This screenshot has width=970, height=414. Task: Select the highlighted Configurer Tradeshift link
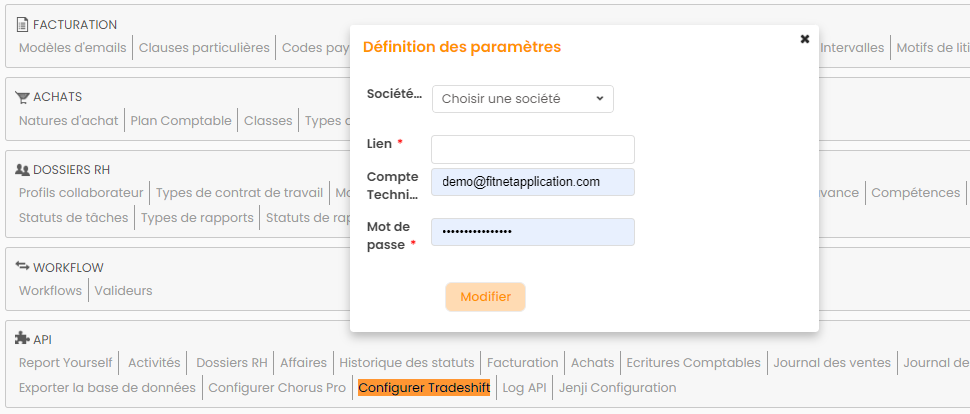click(424, 388)
